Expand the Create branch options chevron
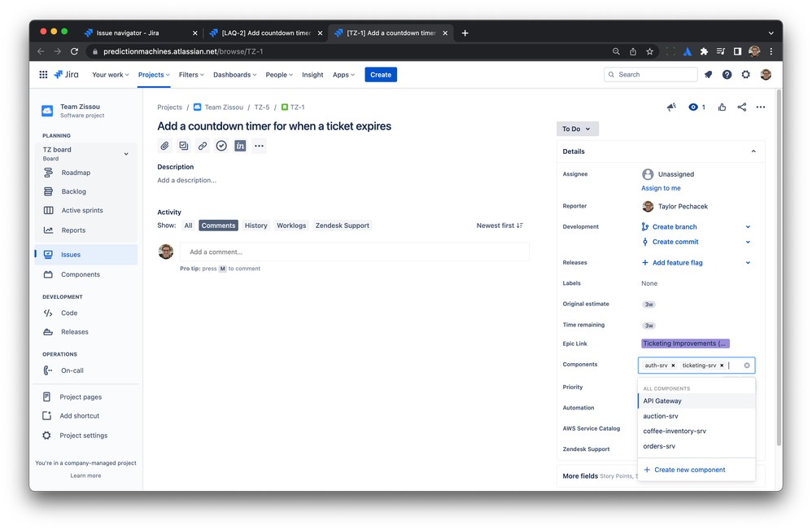The width and height of the screenshot is (812, 530). tap(748, 227)
